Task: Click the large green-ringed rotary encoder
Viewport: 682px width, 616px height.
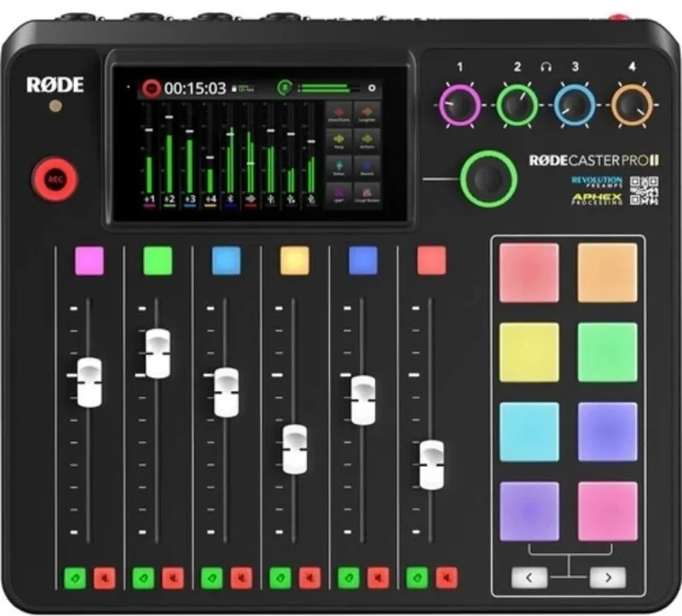Action: coord(488,179)
